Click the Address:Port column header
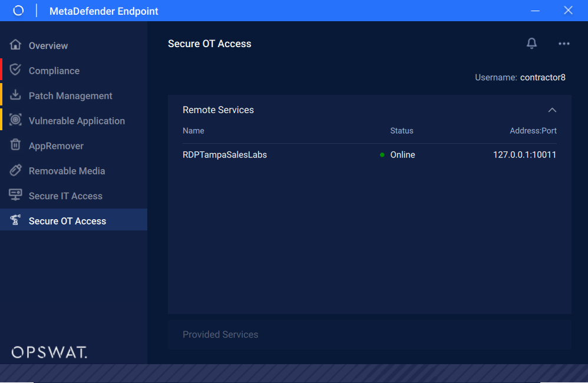The height and width of the screenshot is (383, 588). [533, 131]
